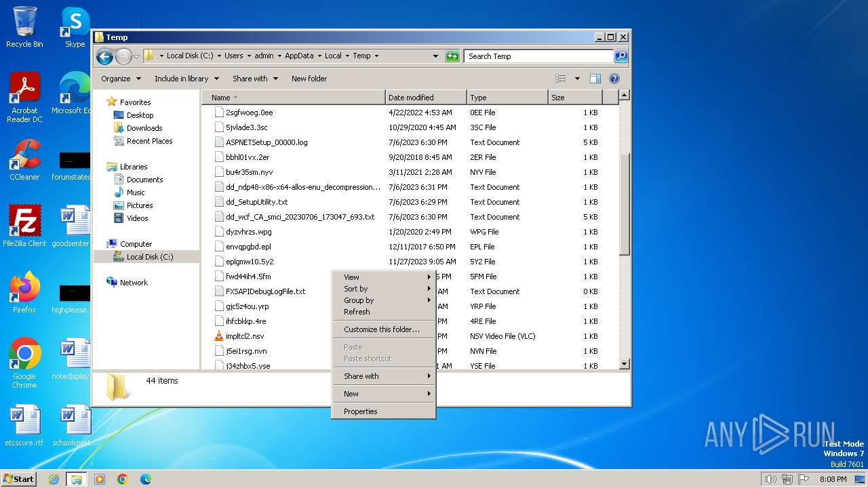Click the New folder button

click(309, 79)
